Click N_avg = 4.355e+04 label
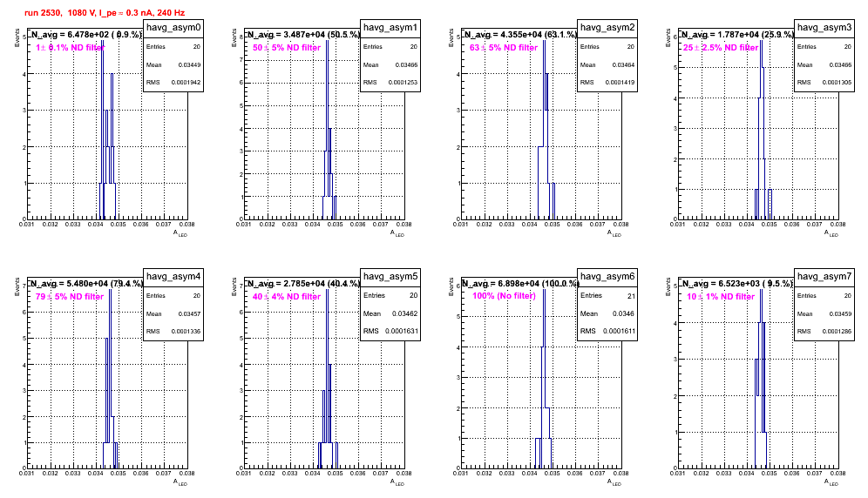 tap(520, 35)
